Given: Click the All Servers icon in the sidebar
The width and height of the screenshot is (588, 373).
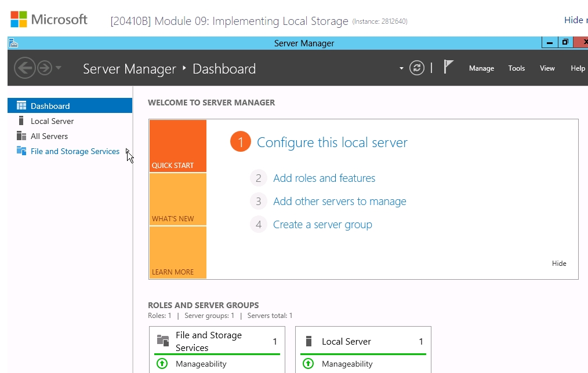Looking at the screenshot, I should pyautogui.click(x=21, y=136).
